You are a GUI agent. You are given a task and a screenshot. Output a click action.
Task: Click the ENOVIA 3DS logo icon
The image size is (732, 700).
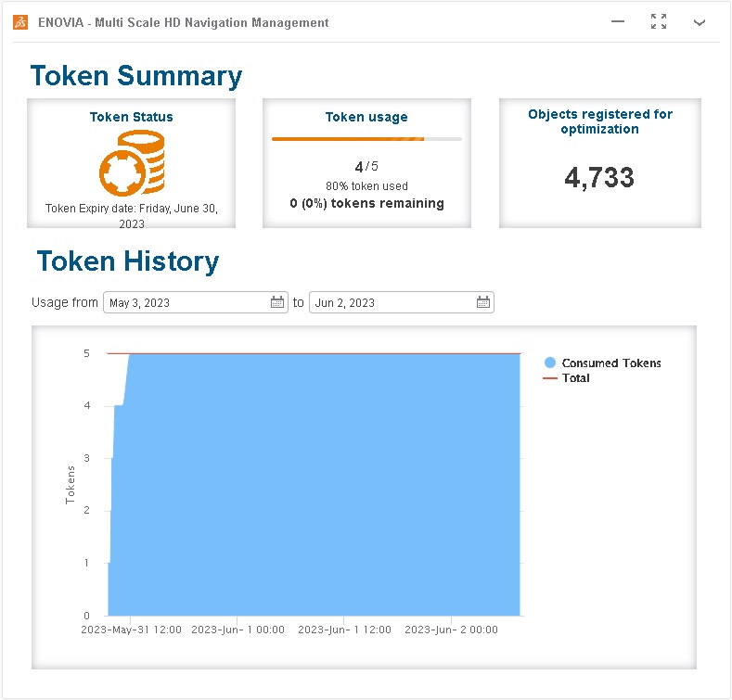(x=20, y=22)
